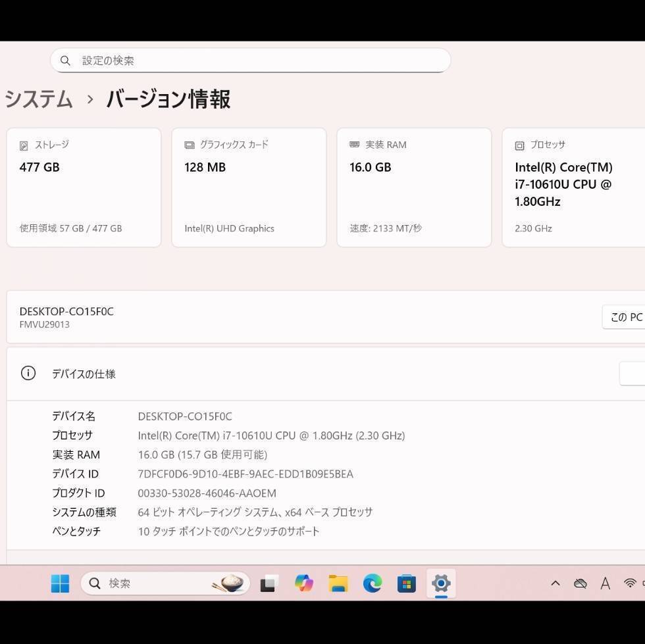
Task: Click the OneDrive cloud icon in the tray
Action: [x=580, y=583]
